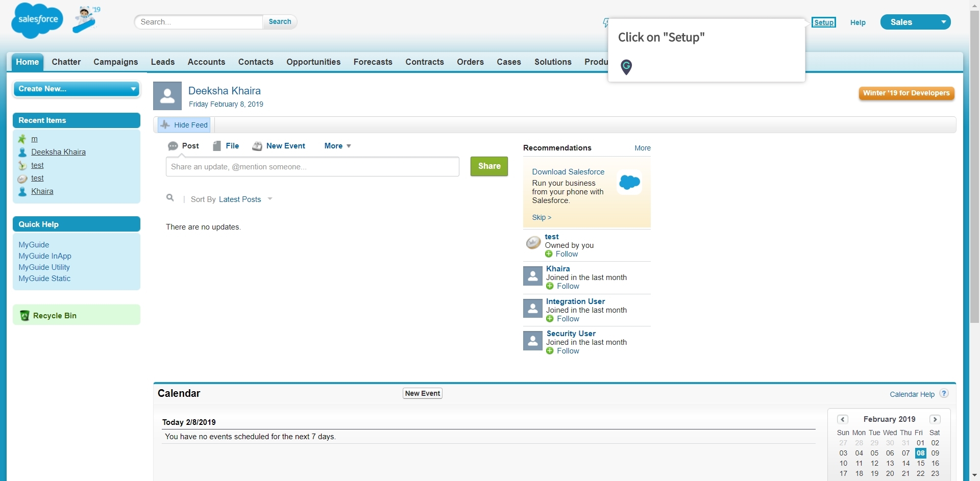The height and width of the screenshot is (481, 980).
Task: Expand the More menu in feed publisher
Action: coord(338,146)
